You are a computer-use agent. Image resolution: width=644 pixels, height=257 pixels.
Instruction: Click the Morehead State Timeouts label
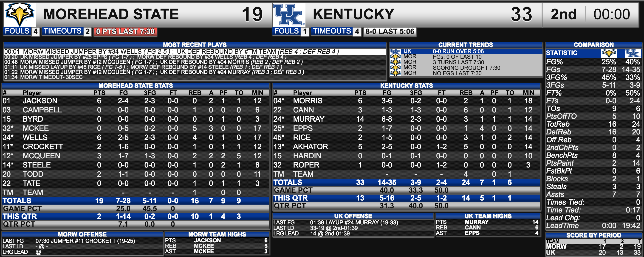[x=62, y=31]
